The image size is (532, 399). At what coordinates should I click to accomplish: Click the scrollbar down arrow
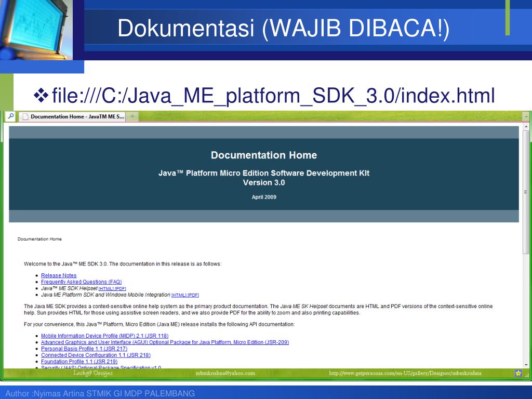click(x=526, y=365)
